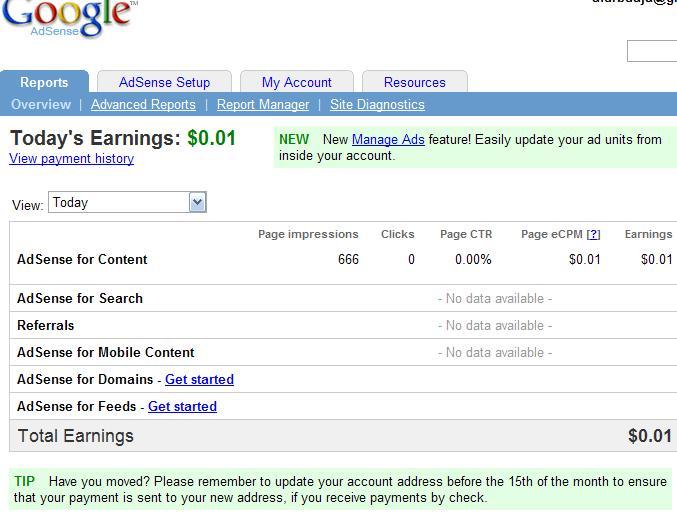Click View payment history link
Viewport: 677px width, 528px height.
pos(72,158)
